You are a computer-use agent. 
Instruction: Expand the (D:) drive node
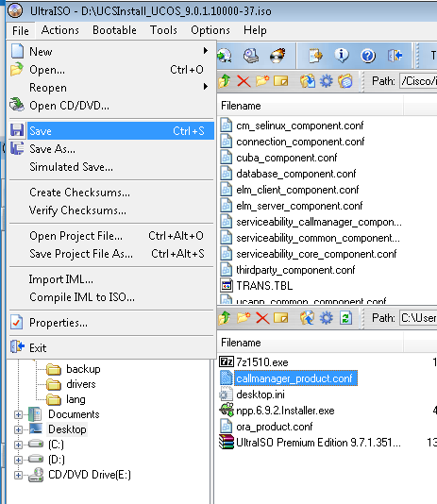click(18, 460)
